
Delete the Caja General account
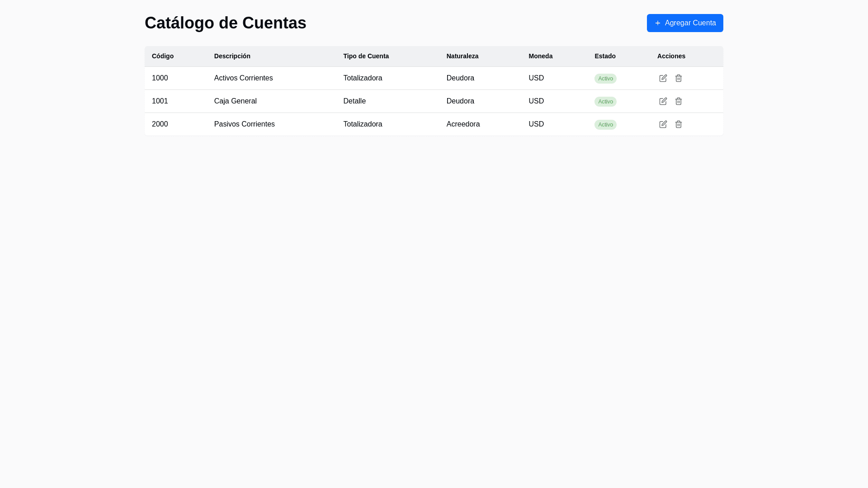click(678, 101)
